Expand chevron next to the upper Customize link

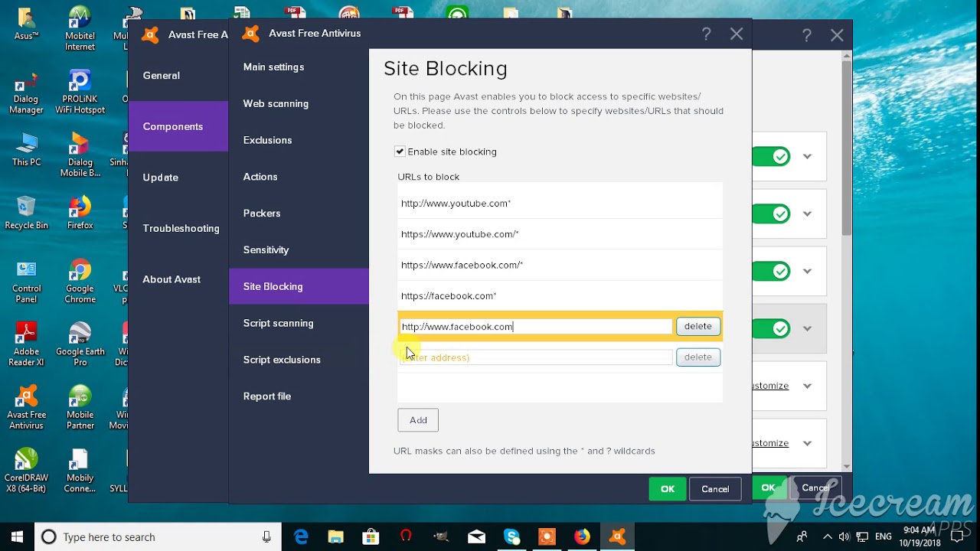tap(807, 386)
